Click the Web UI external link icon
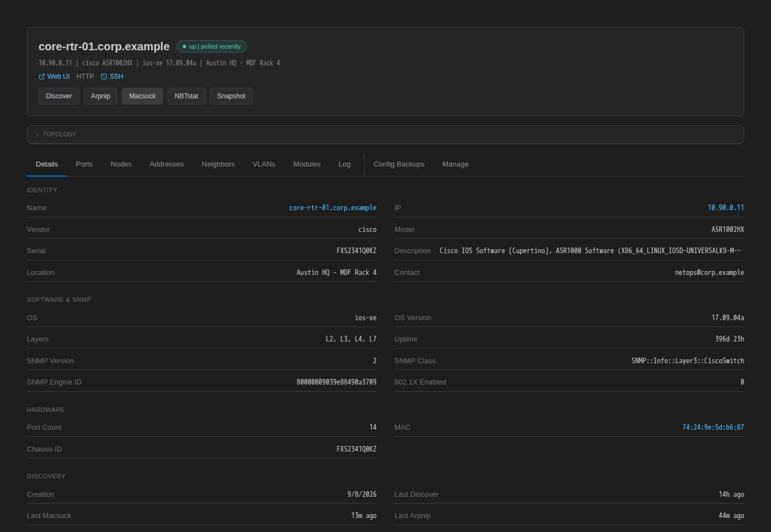Screen dimensions: 771x532 (41, 77)
